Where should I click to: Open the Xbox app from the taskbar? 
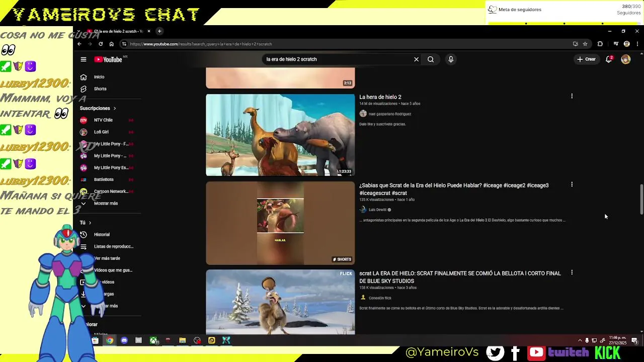[153, 340]
